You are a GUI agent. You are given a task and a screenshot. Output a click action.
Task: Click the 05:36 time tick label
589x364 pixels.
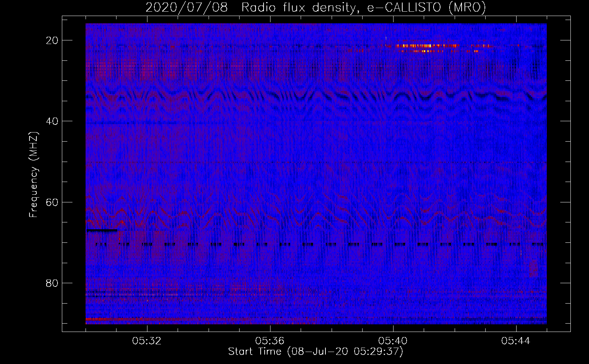click(270, 341)
